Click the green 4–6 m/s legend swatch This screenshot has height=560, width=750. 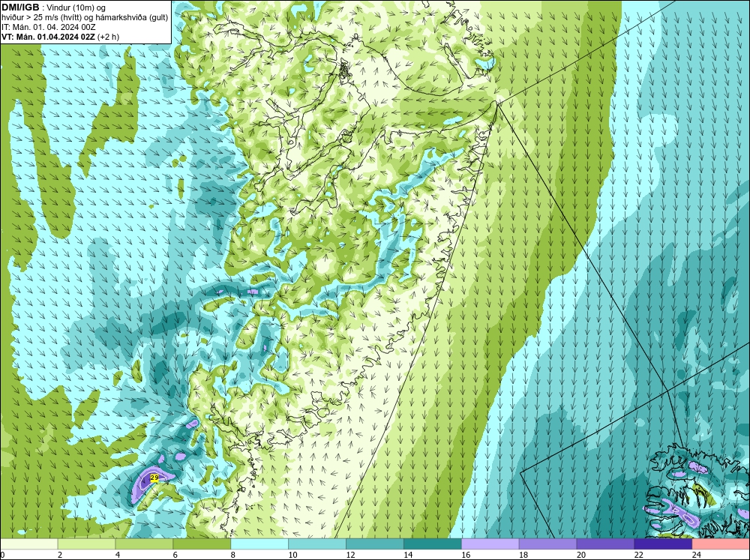pyautogui.click(x=144, y=544)
